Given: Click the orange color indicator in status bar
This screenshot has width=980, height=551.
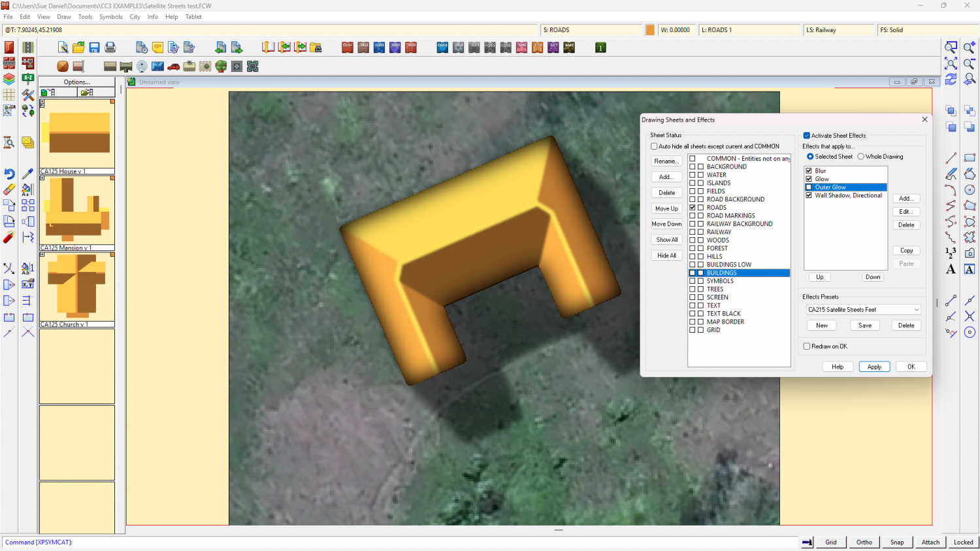Looking at the screenshot, I should 650,30.
